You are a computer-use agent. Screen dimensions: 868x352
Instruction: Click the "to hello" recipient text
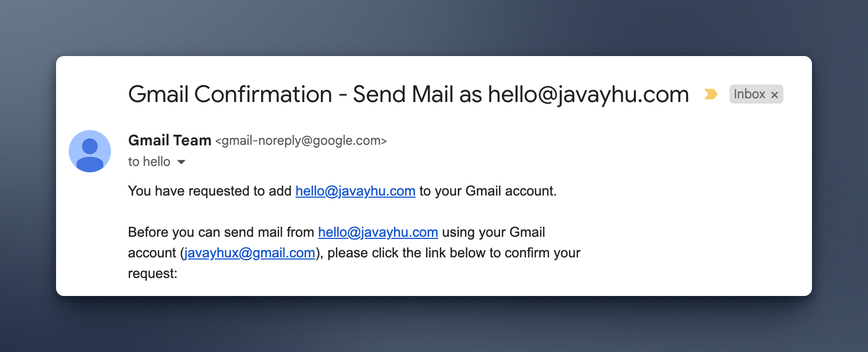tap(149, 162)
